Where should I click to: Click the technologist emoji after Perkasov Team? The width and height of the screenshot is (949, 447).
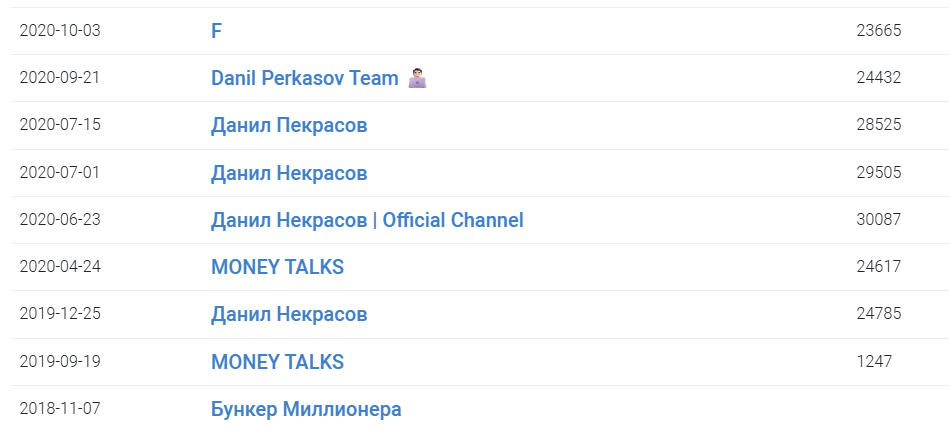tap(417, 78)
